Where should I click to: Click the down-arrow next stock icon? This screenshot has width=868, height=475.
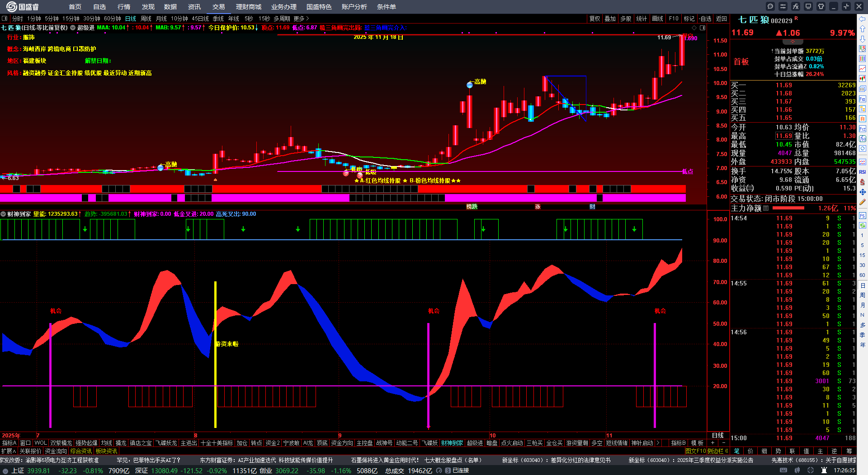pos(863,38)
